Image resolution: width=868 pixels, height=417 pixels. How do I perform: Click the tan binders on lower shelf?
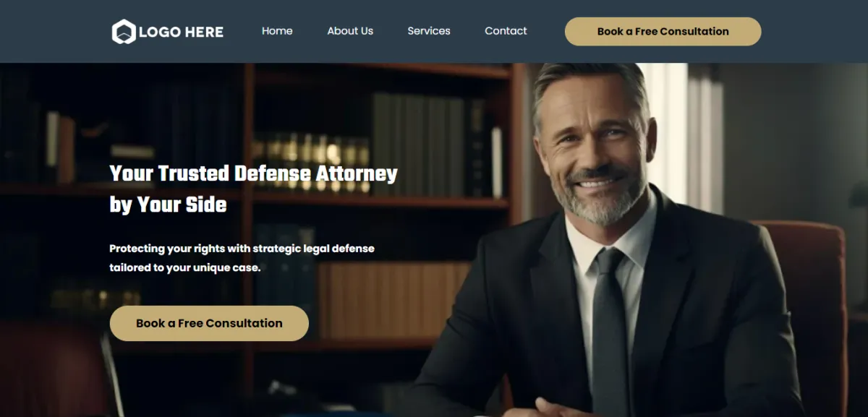click(394, 300)
